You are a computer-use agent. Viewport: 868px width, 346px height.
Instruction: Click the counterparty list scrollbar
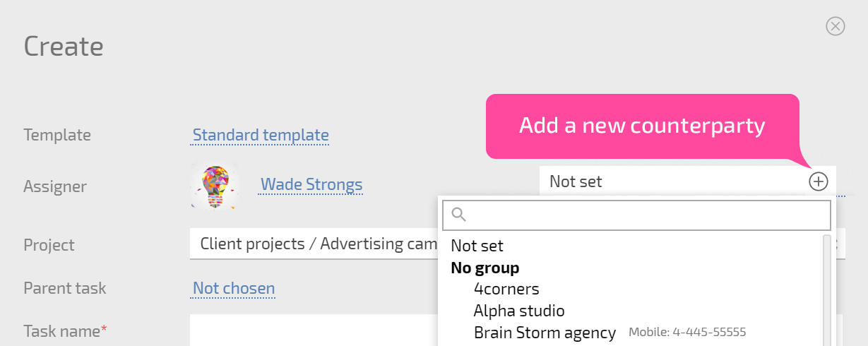(827, 290)
